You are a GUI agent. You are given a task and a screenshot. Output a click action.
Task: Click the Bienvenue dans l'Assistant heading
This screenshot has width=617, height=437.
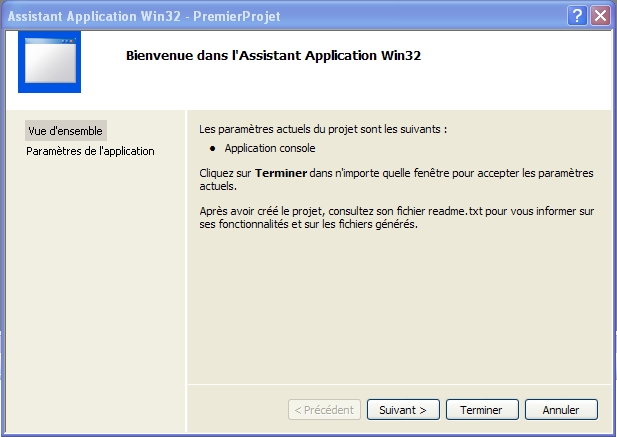(273, 56)
